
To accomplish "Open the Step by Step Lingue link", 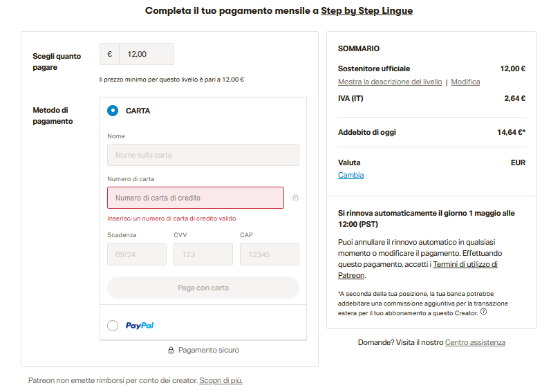I will click(366, 10).
